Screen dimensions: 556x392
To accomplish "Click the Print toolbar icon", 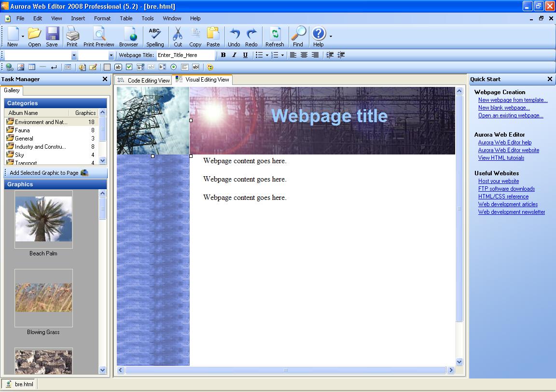I will [72, 37].
